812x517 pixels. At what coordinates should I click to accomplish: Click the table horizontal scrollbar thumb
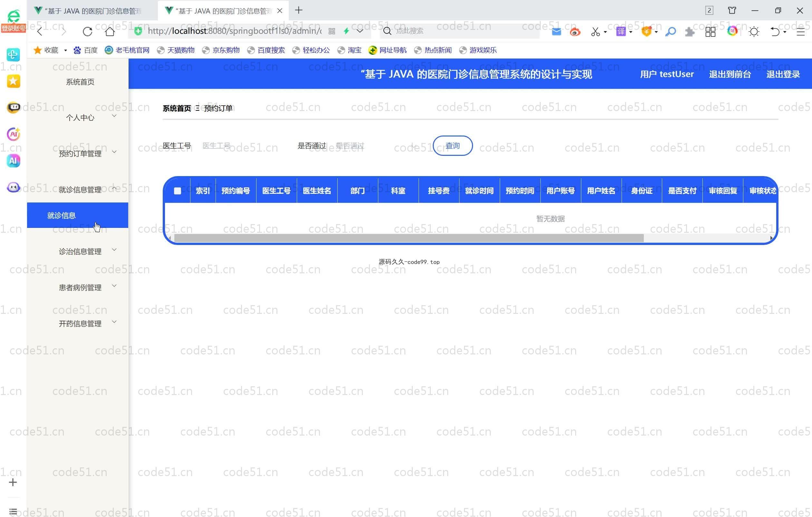409,238
